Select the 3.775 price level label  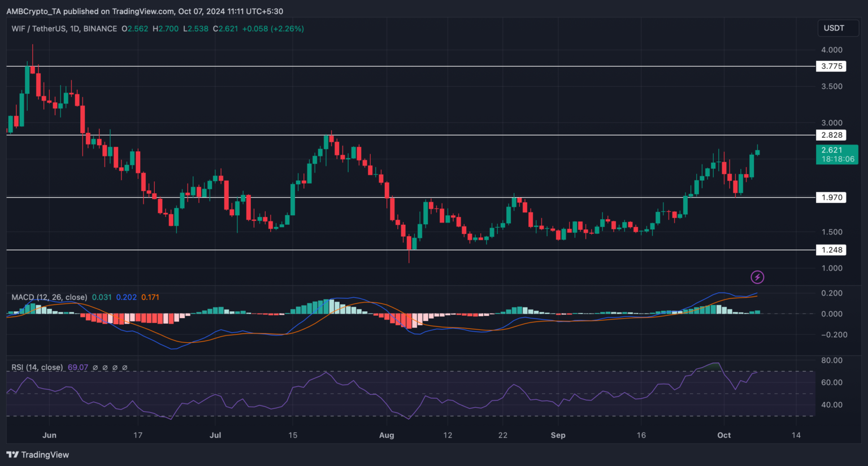coord(831,66)
